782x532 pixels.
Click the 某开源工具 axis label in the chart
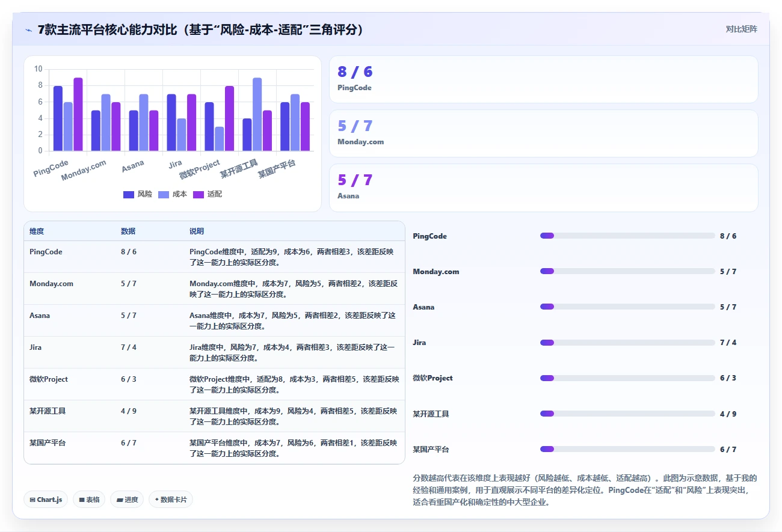[239, 169]
